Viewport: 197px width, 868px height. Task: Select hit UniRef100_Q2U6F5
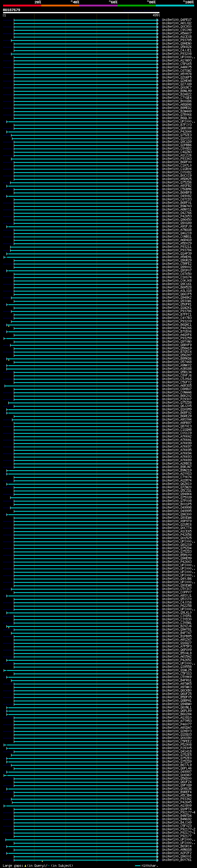[x=176, y=78]
